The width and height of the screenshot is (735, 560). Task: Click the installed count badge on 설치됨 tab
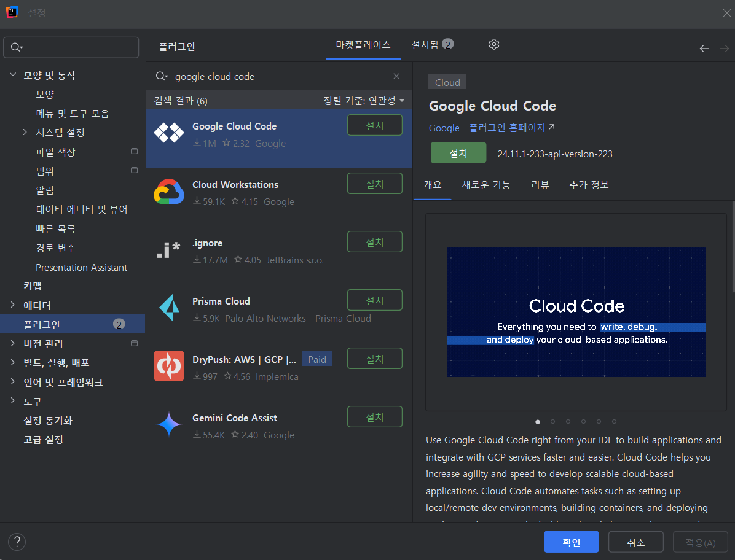click(x=447, y=44)
